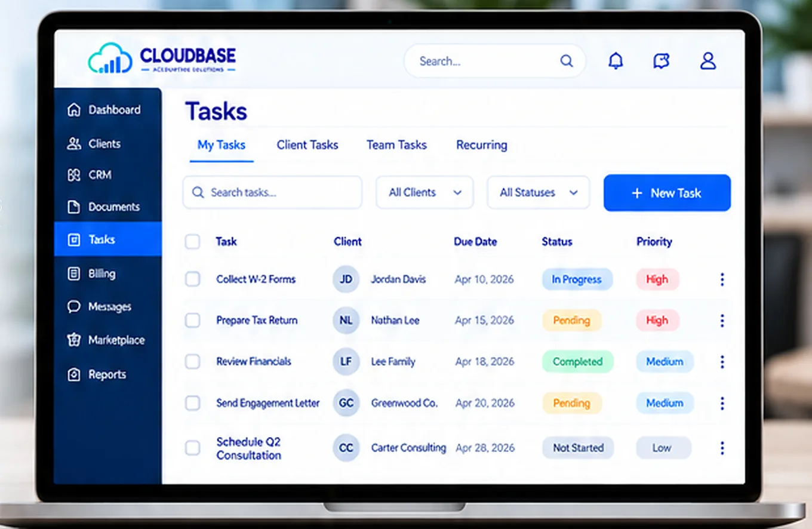Click the Messages bubble icon in sidebar
The image size is (812, 529).
[74, 306]
